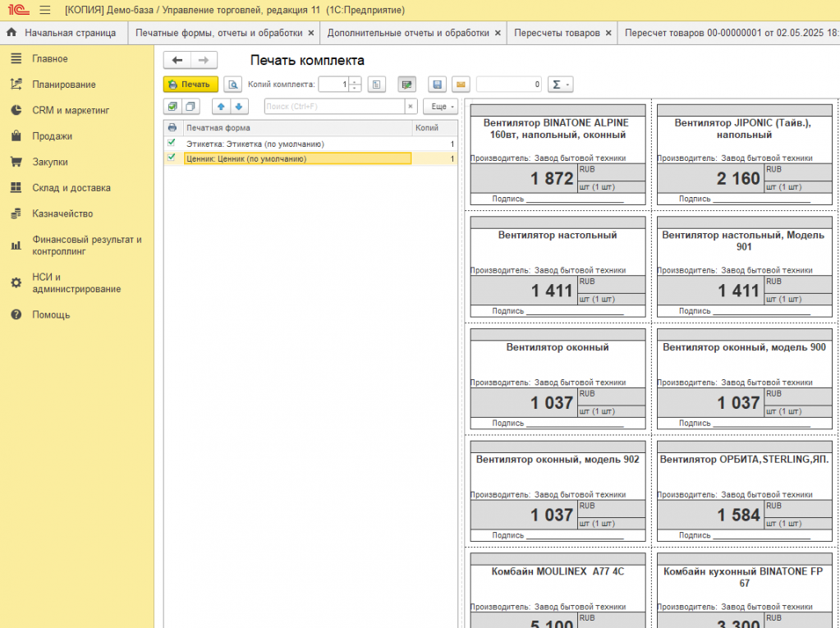840x628 pixels.
Task: Click Комбайн кухонный BINATONE FP 67 title
Action: pos(743,577)
